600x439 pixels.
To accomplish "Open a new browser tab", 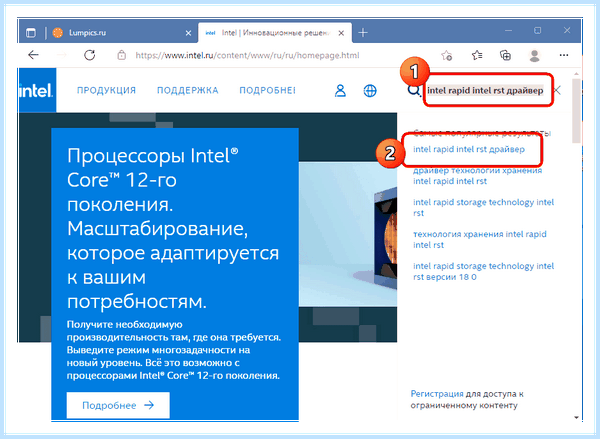I will [363, 33].
